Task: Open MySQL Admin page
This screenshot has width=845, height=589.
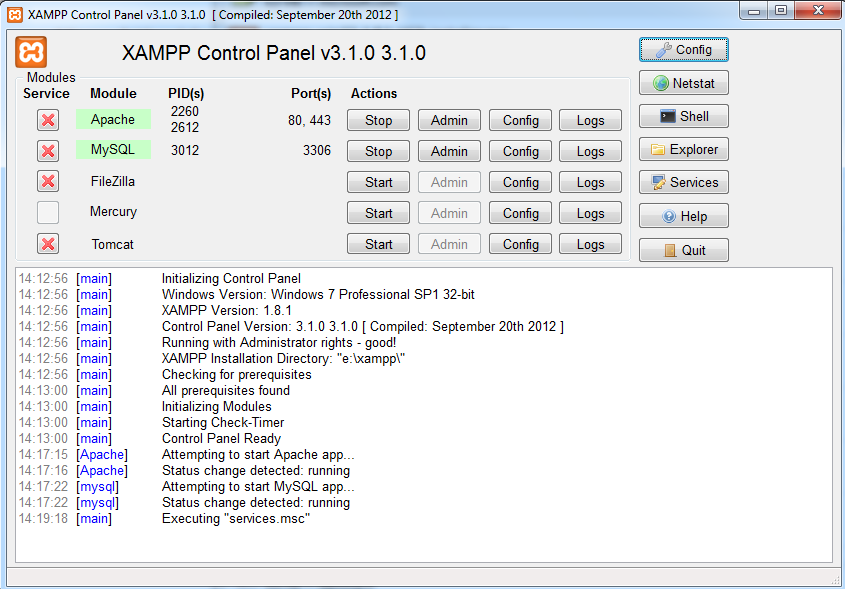Action: [449, 151]
